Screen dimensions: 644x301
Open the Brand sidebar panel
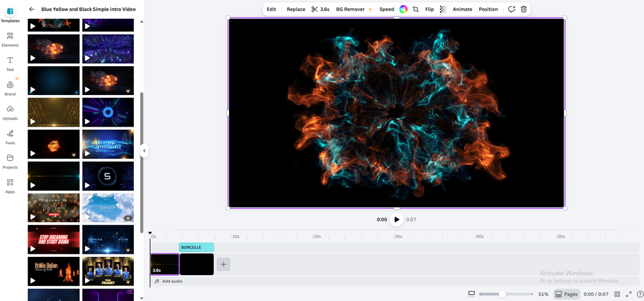click(10, 88)
